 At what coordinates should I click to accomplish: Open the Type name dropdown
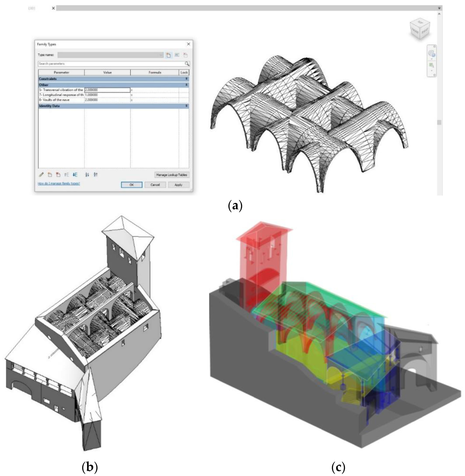(161, 55)
